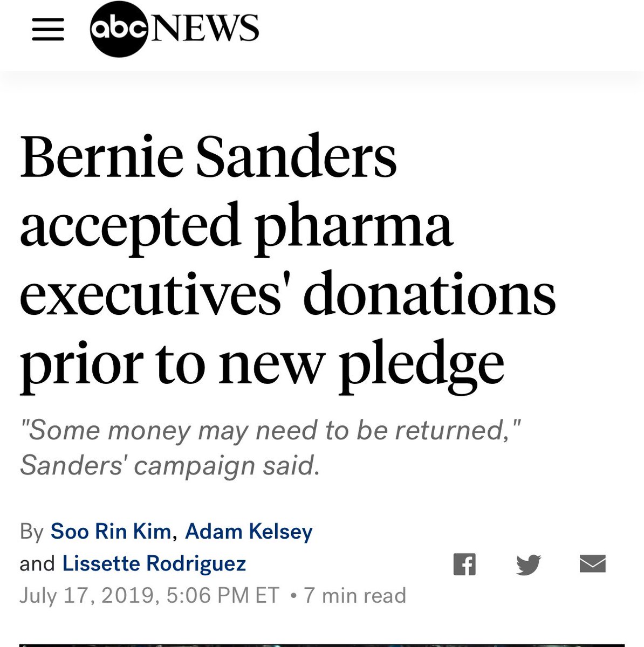
Task: Click the "Bernie Sanders" headline line
Action: click(x=208, y=156)
